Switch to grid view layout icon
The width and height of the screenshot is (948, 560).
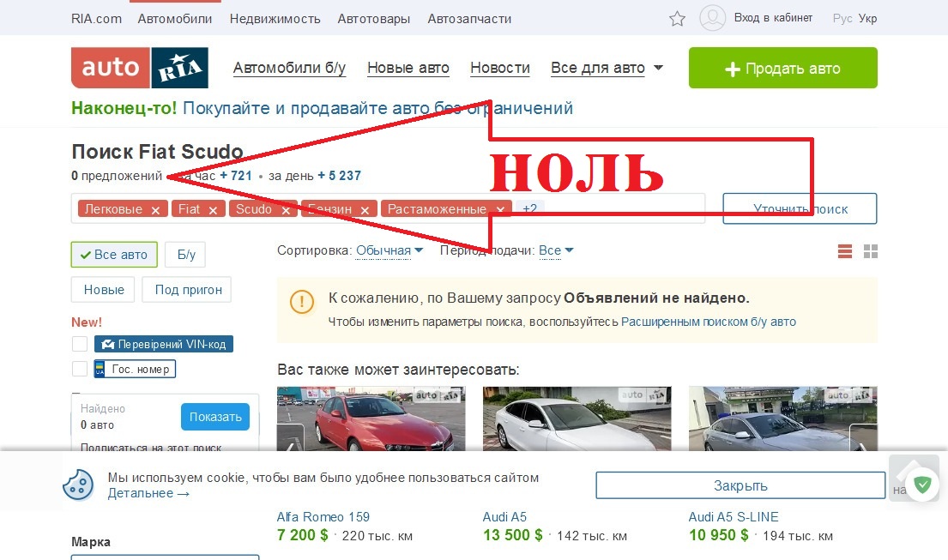[871, 251]
